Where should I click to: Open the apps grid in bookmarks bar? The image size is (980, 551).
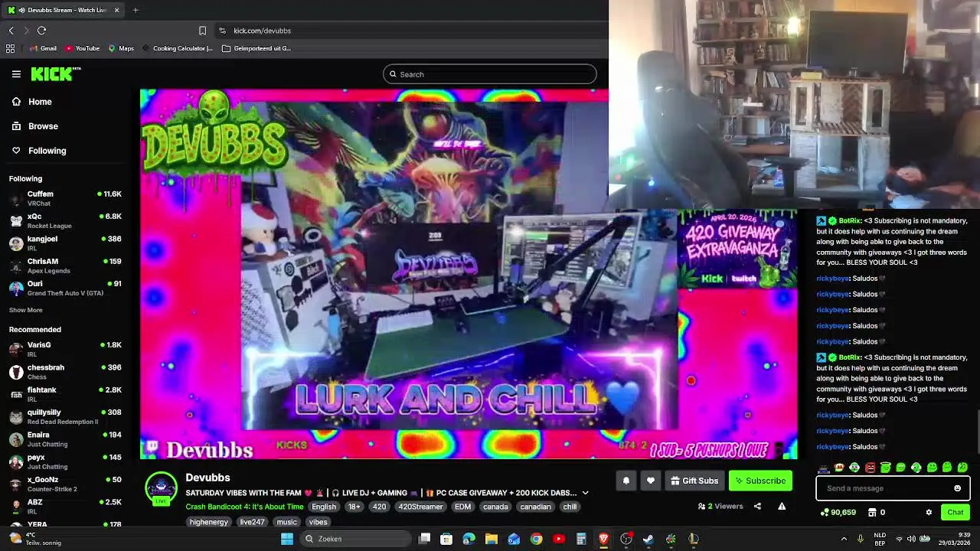pos(10,48)
